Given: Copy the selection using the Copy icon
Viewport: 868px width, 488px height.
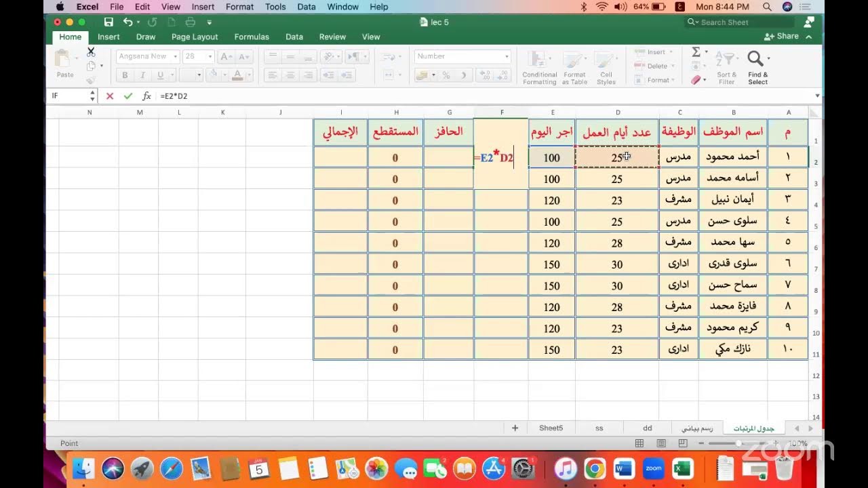Looking at the screenshot, I should coord(91,66).
